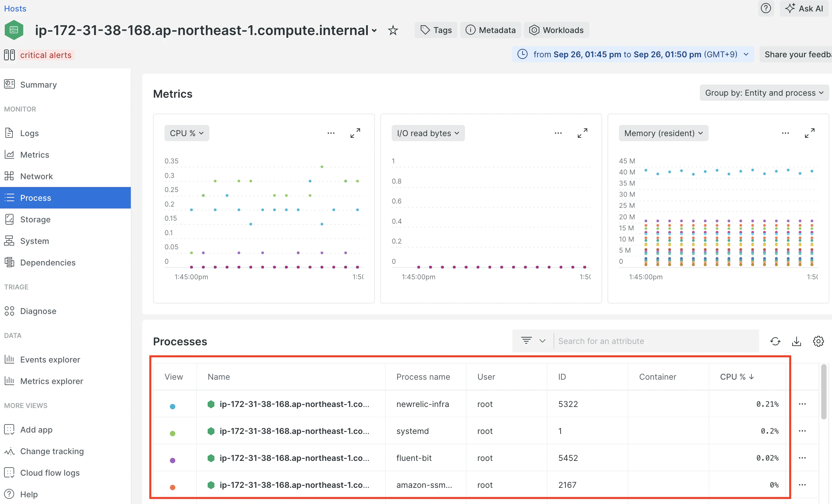Toggle the newrelic-infra blue view dot
Screen dimensions: 832x504
[x=173, y=406]
